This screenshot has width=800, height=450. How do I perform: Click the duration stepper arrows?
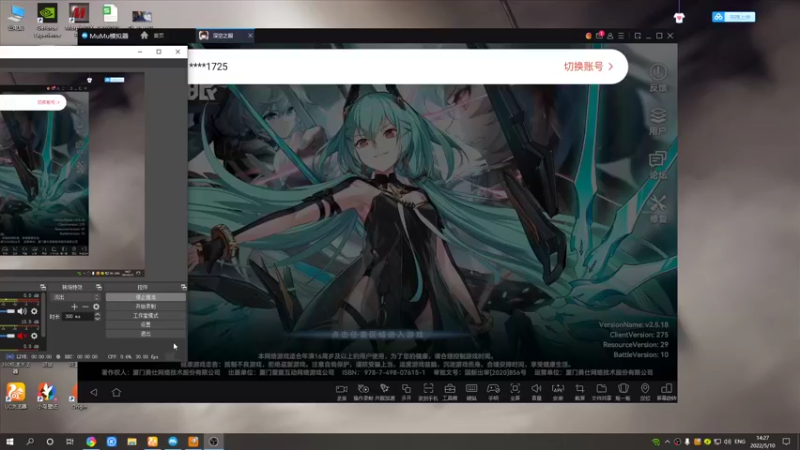pyautogui.click(x=97, y=316)
